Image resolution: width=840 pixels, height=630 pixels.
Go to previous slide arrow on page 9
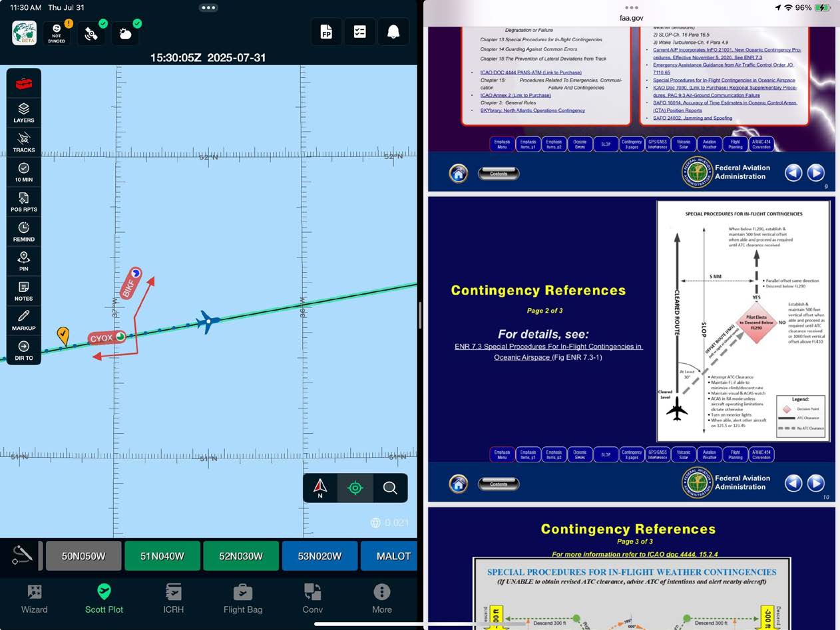pyautogui.click(x=793, y=173)
